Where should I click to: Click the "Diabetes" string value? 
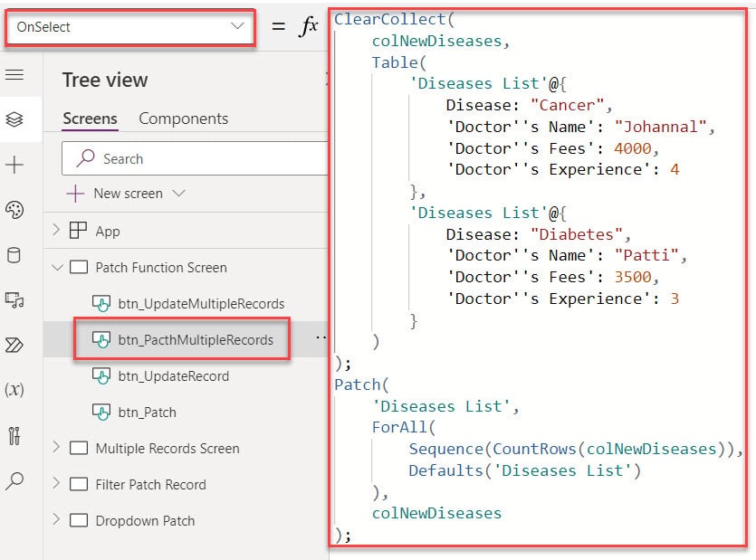577,234
